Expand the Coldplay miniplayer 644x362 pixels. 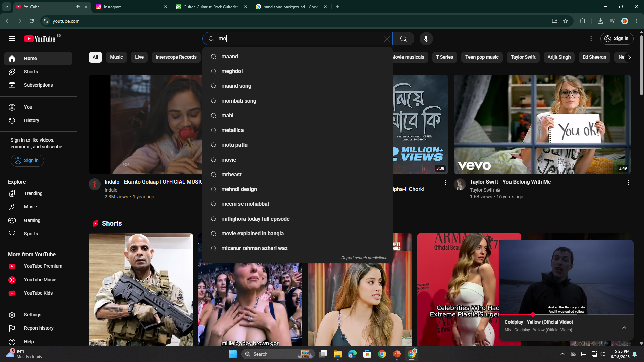click(x=624, y=327)
